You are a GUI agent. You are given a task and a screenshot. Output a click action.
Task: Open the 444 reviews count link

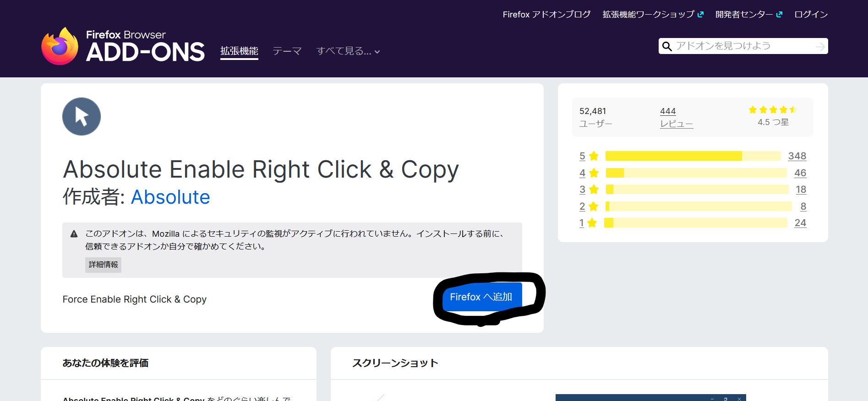(668, 111)
